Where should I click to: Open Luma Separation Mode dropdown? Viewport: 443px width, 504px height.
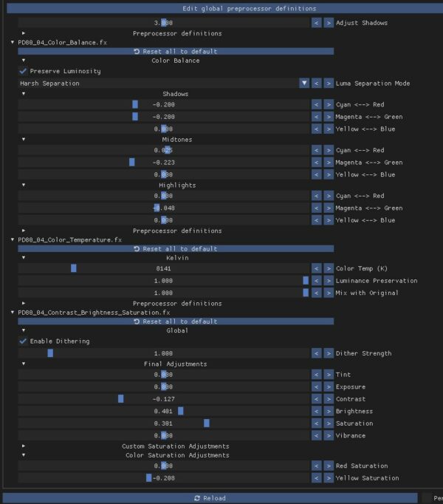point(303,84)
